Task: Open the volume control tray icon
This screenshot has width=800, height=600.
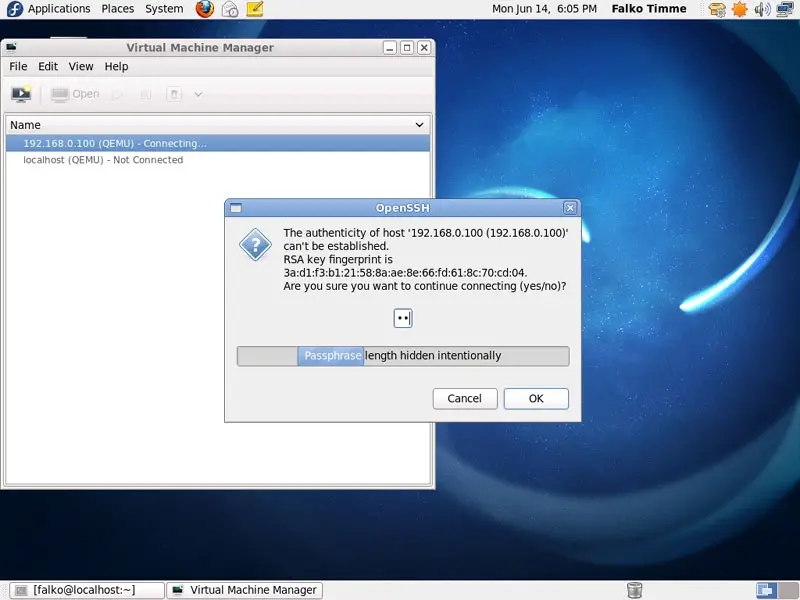Action: pyautogui.click(x=762, y=9)
